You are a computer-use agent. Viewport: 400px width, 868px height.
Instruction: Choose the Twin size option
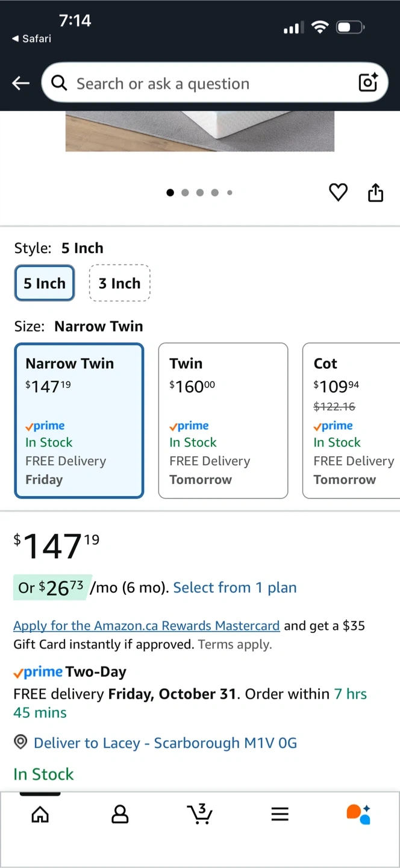[223, 421]
